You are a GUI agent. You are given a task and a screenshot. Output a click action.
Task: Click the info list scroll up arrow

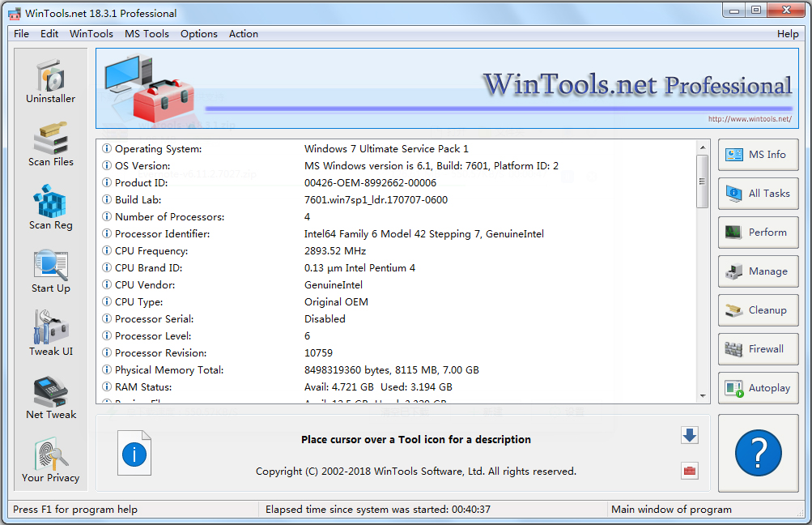(703, 147)
